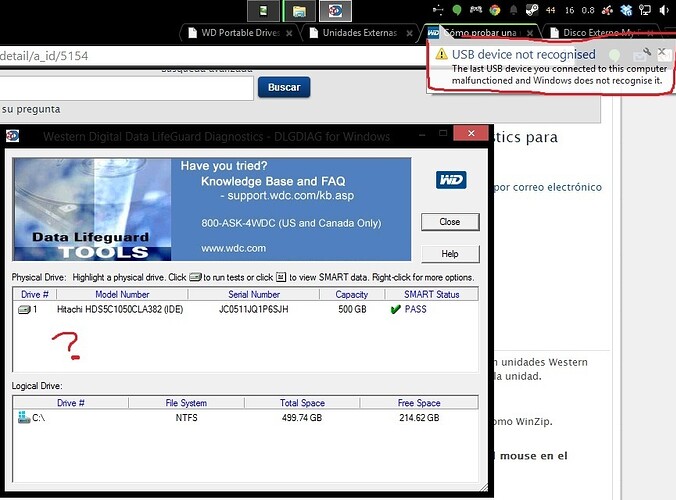Image resolution: width=676 pixels, height=500 pixels.
Task: Dismiss the USB device not recognised notification
Action: (x=661, y=51)
